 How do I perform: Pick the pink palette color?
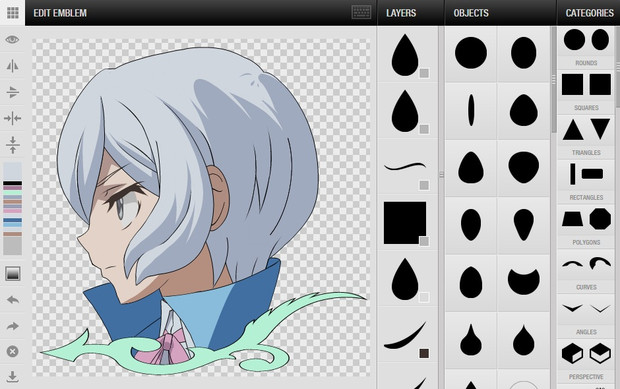coord(13,211)
